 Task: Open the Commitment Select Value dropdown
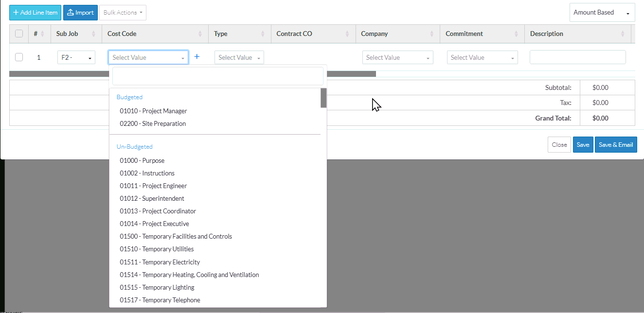(x=482, y=57)
